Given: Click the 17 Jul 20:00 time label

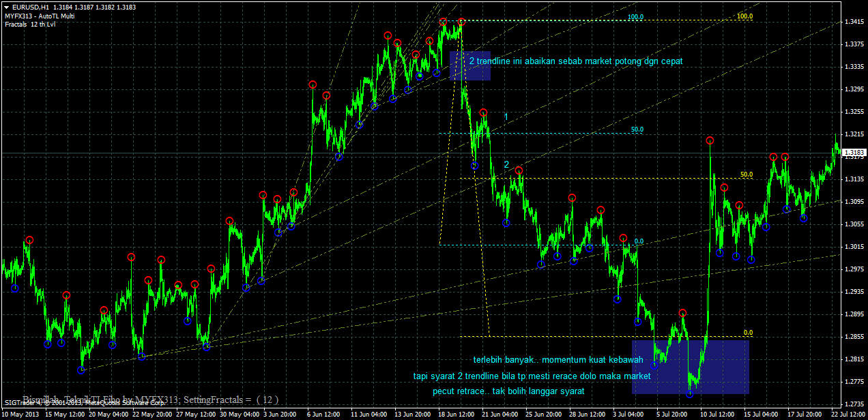Looking at the screenshot, I should point(805,414).
